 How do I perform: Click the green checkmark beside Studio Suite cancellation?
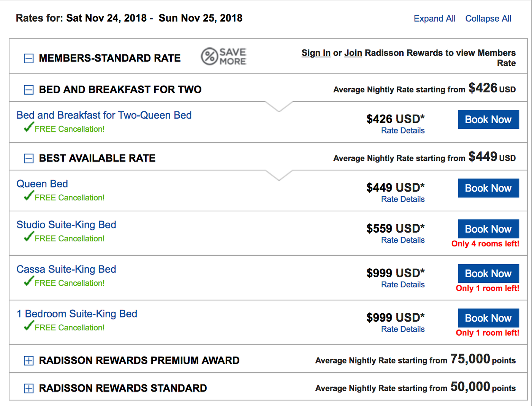click(x=27, y=236)
